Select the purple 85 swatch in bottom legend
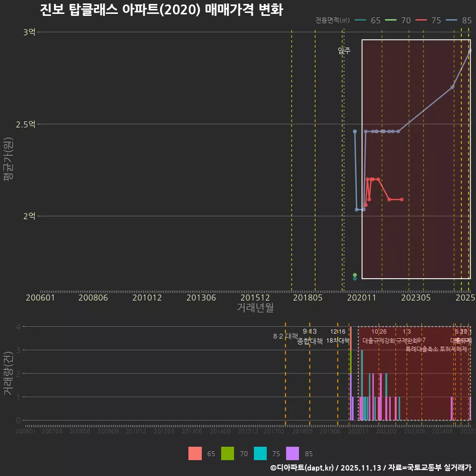This screenshot has height=476, width=476. (293, 453)
